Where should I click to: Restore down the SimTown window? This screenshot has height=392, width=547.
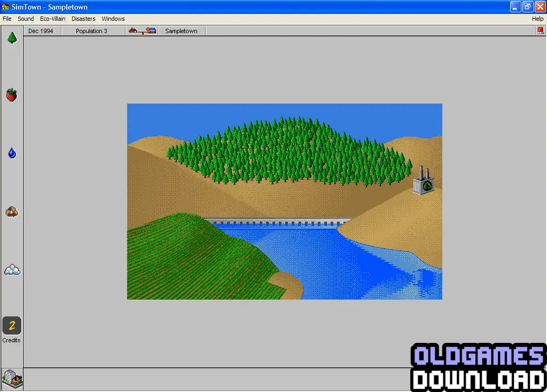[x=528, y=6]
